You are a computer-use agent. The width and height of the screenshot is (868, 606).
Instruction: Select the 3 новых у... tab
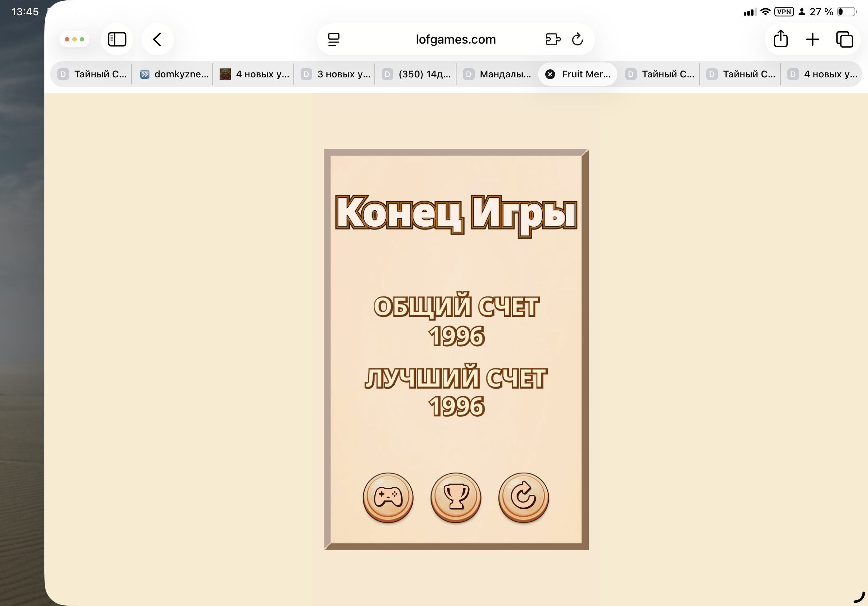[x=336, y=74]
